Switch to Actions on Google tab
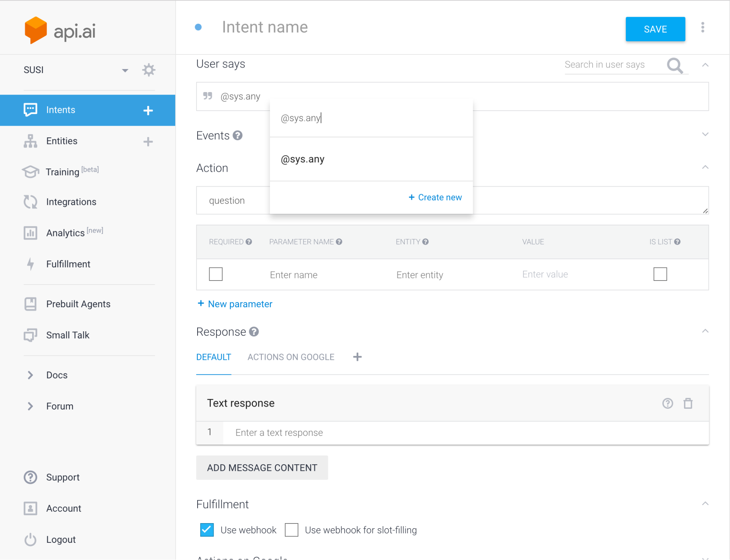The width and height of the screenshot is (730, 560). point(291,357)
